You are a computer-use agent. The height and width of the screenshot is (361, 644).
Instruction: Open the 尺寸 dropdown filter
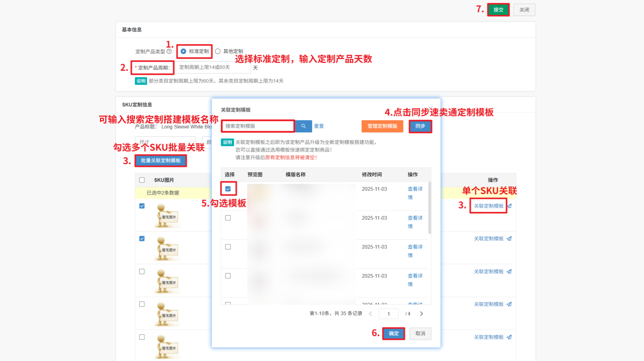[x=165, y=142]
